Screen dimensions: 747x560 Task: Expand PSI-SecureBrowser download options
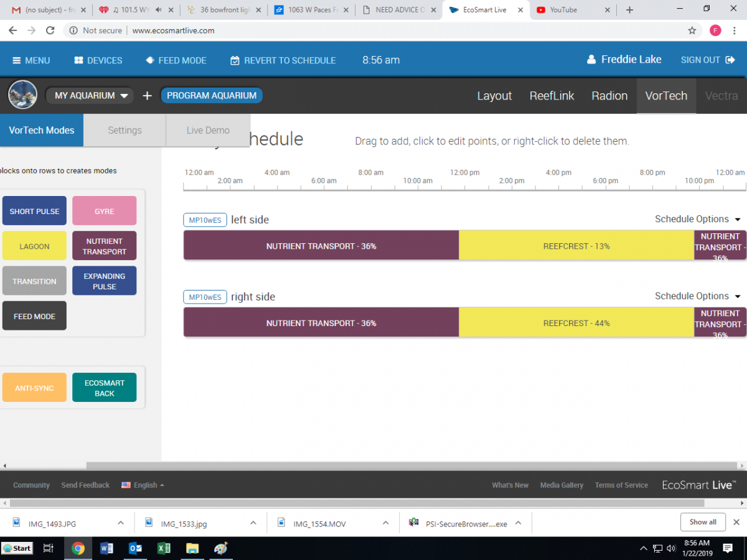coord(519,523)
